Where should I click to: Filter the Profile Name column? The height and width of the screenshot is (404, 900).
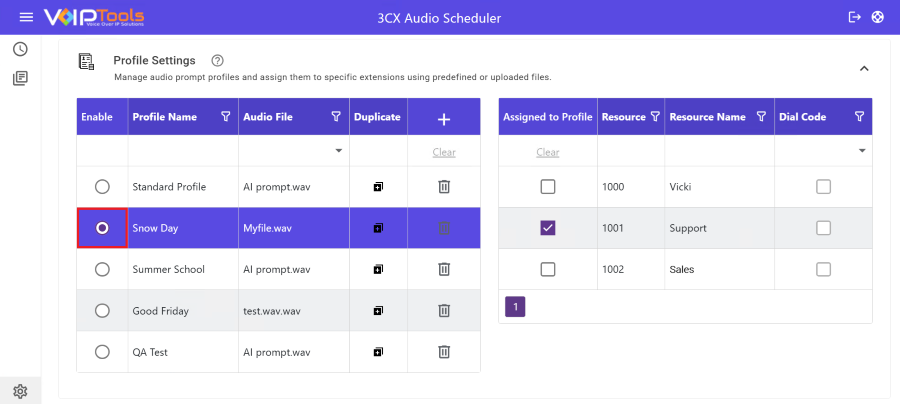click(x=225, y=117)
